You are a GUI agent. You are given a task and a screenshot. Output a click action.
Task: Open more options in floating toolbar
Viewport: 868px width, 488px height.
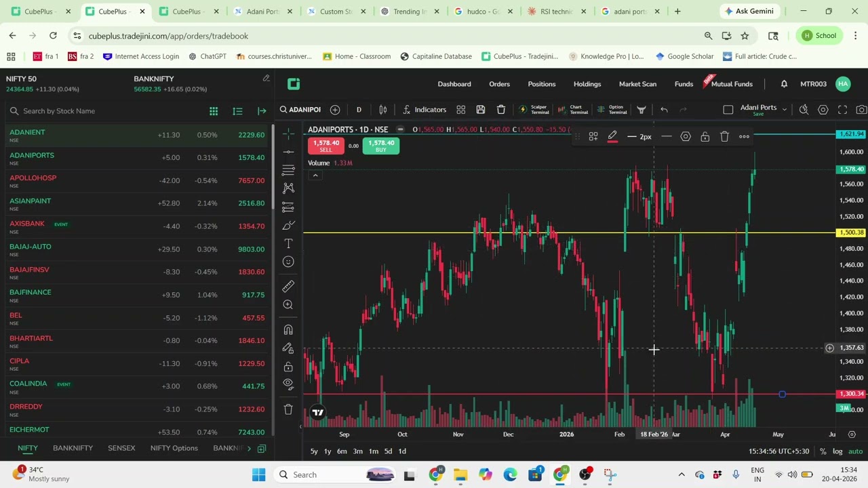(744, 137)
